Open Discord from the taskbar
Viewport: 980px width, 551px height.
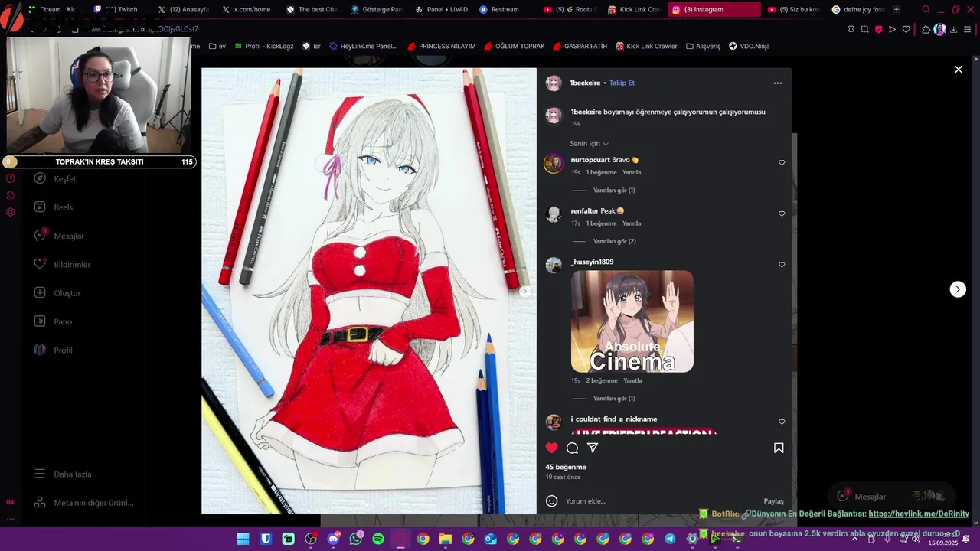pyautogui.click(x=333, y=539)
